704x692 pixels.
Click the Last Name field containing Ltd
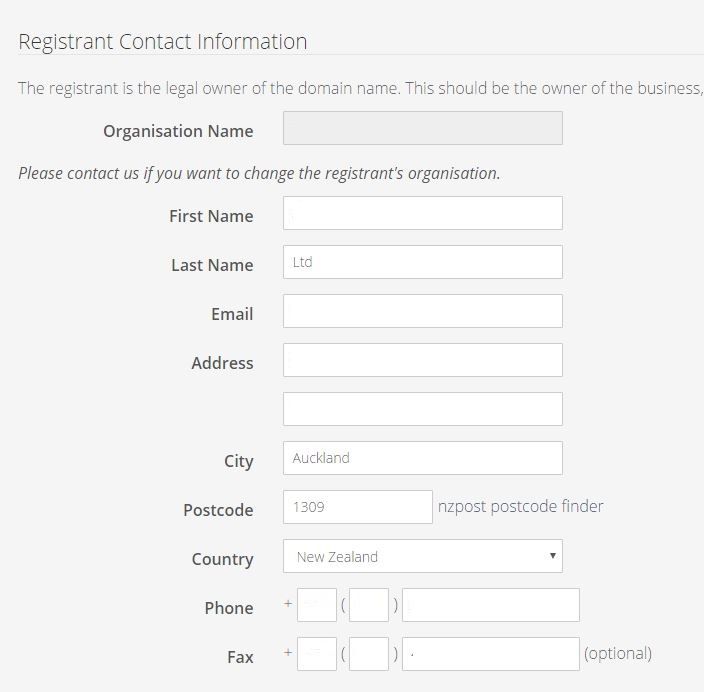422,262
